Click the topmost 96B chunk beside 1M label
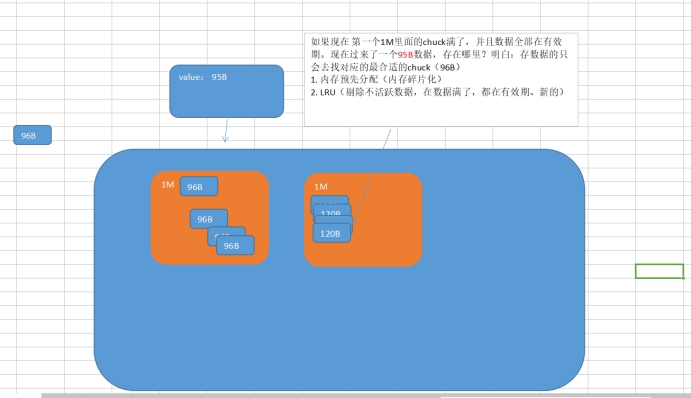Screen dimensions: 691x398 [x=199, y=186]
